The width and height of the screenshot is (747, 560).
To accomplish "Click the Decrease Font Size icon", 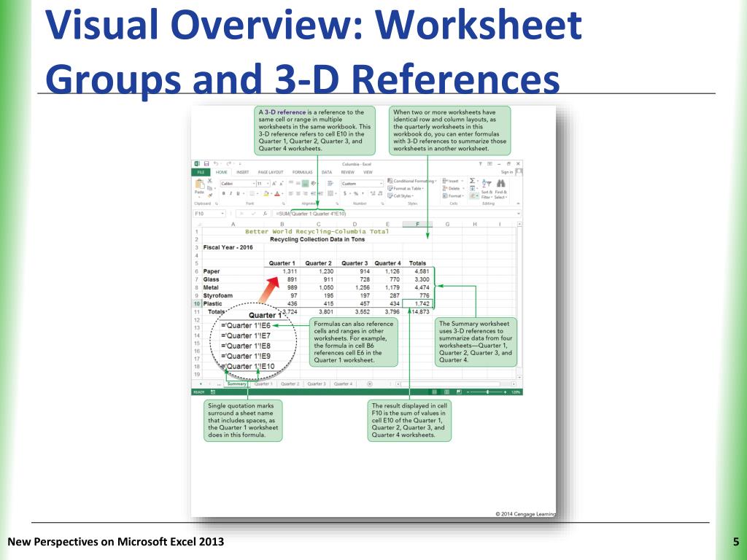I will click(282, 184).
